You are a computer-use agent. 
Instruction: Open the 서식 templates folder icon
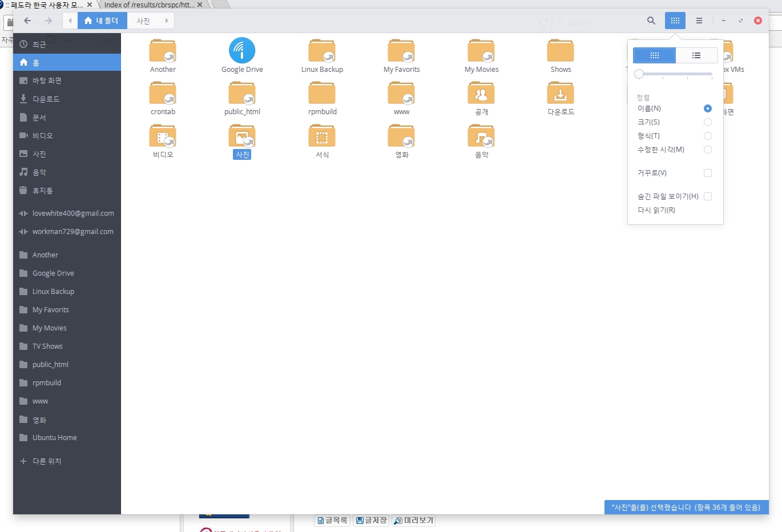tap(322, 136)
